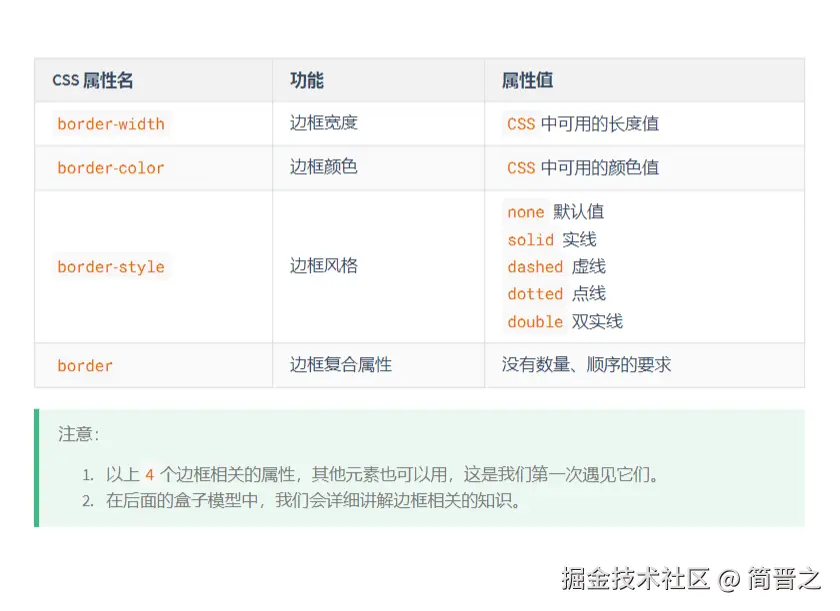Select the border-color property name

pyautogui.click(x=110, y=168)
